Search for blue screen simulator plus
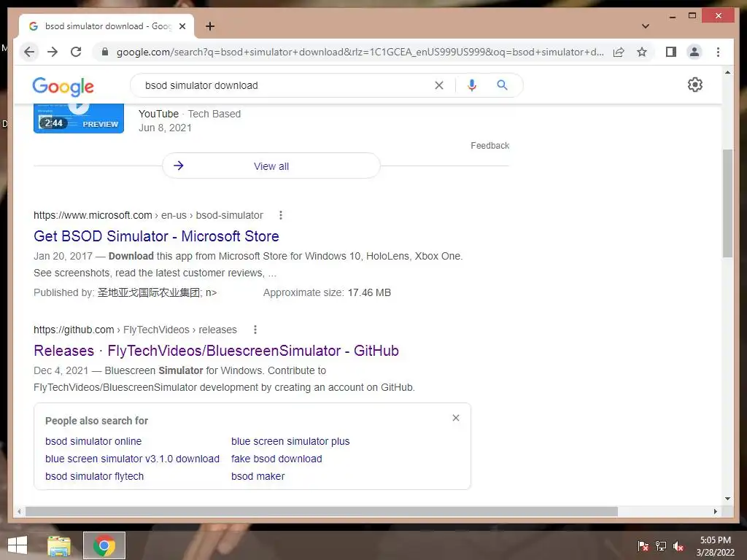This screenshot has height=560, width=747. coord(290,441)
